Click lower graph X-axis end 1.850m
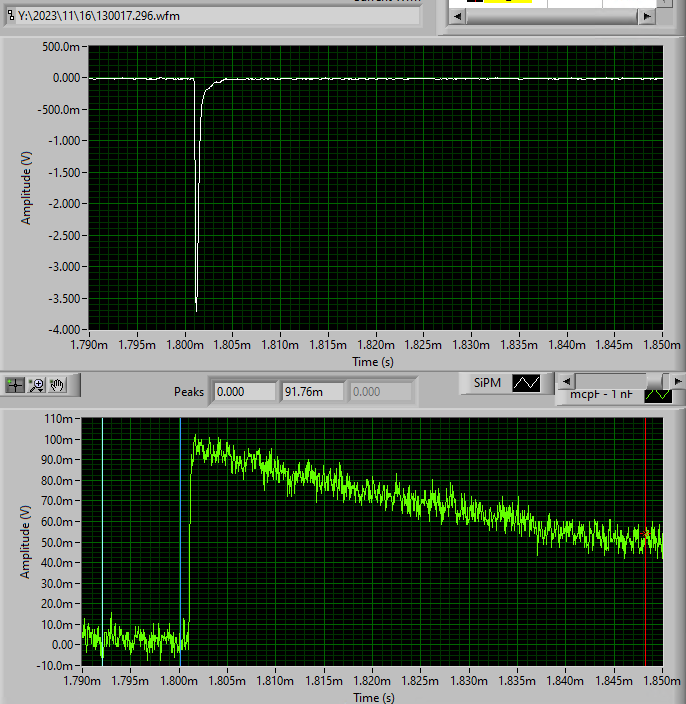 click(x=662, y=681)
